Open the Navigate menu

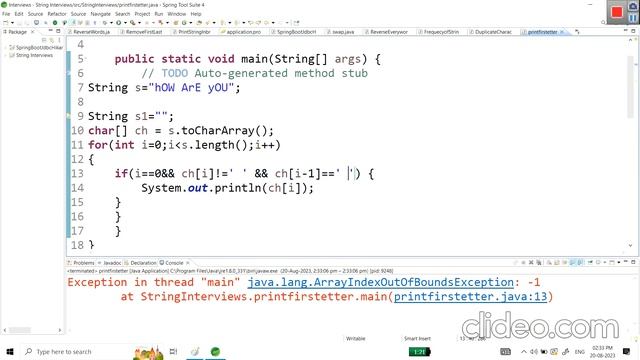click(x=100, y=14)
